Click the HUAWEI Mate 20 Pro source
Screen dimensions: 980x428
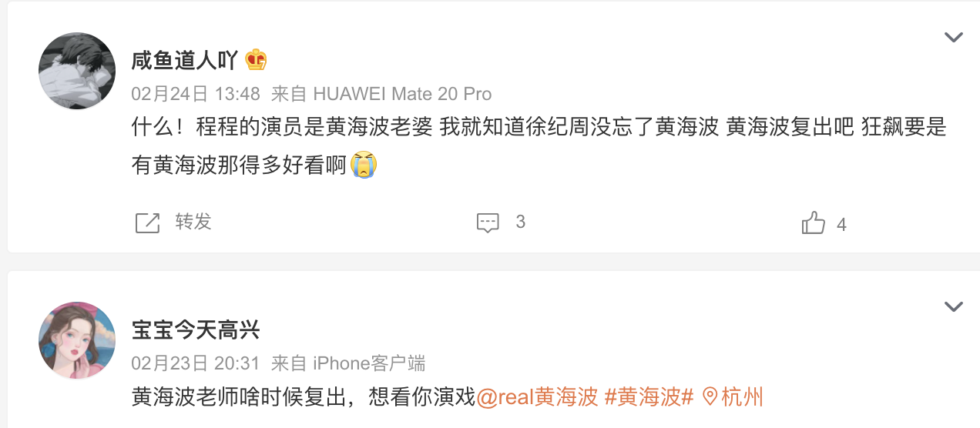coord(402,94)
